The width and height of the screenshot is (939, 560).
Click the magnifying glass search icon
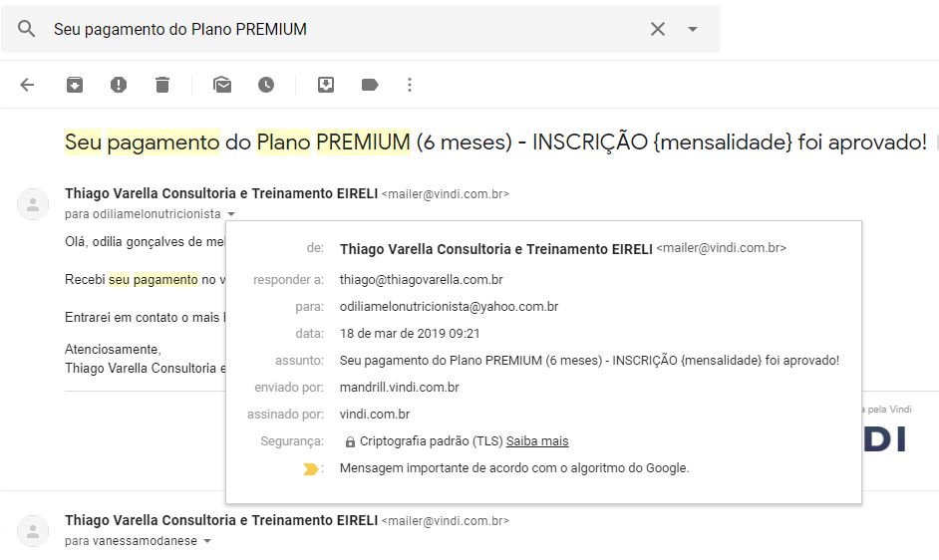[x=27, y=29]
